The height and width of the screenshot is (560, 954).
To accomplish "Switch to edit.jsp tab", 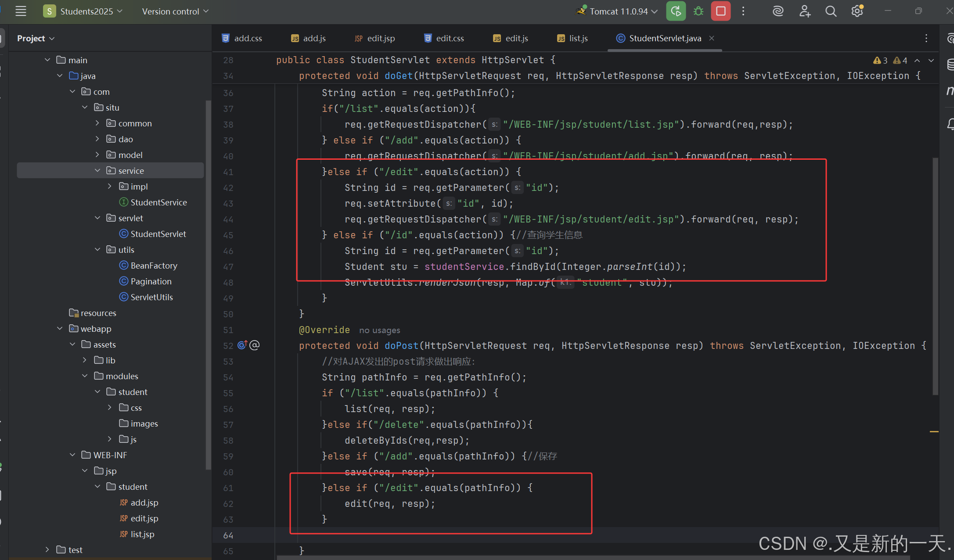I will 375,39.
